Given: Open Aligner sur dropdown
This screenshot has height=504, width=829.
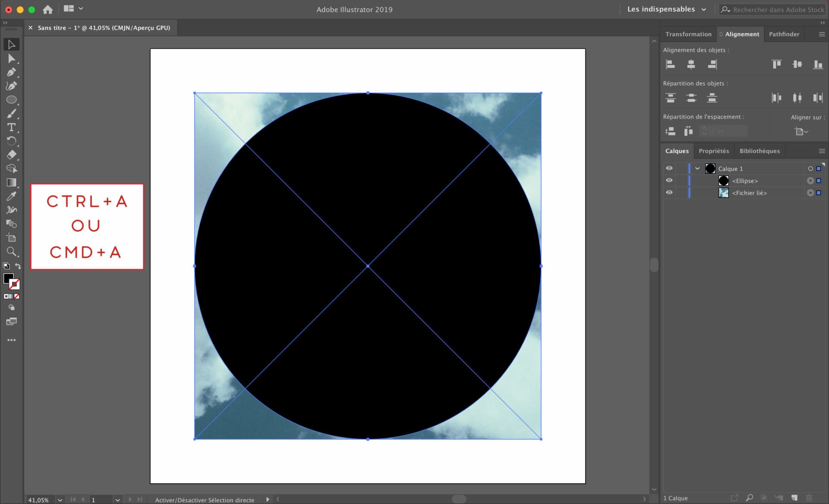Looking at the screenshot, I should 801,131.
